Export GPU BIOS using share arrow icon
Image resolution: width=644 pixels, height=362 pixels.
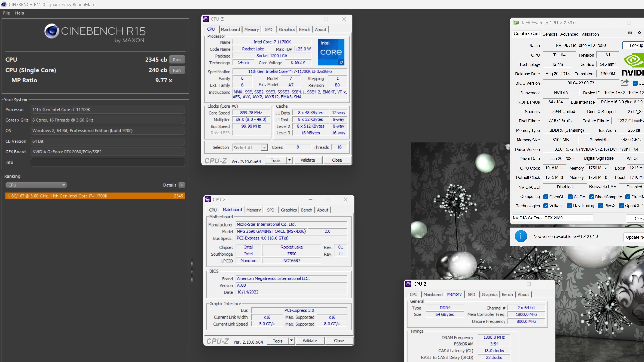tap(625, 83)
